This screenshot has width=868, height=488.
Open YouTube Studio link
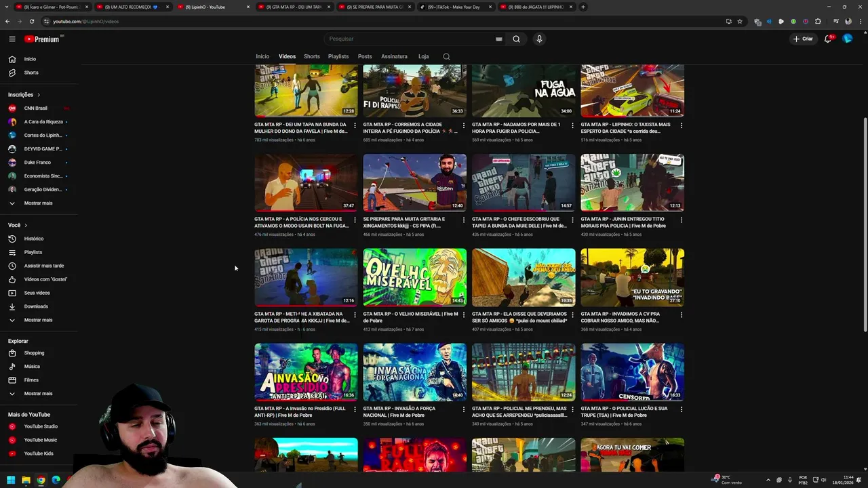40,426
